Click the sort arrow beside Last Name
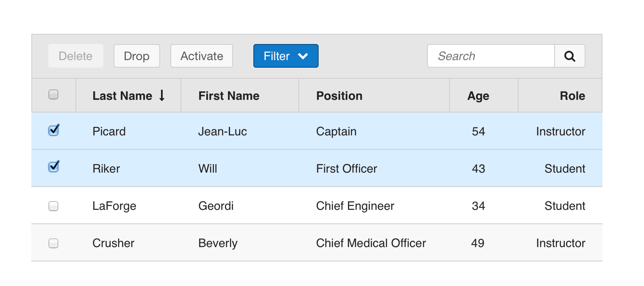 pos(161,96)
